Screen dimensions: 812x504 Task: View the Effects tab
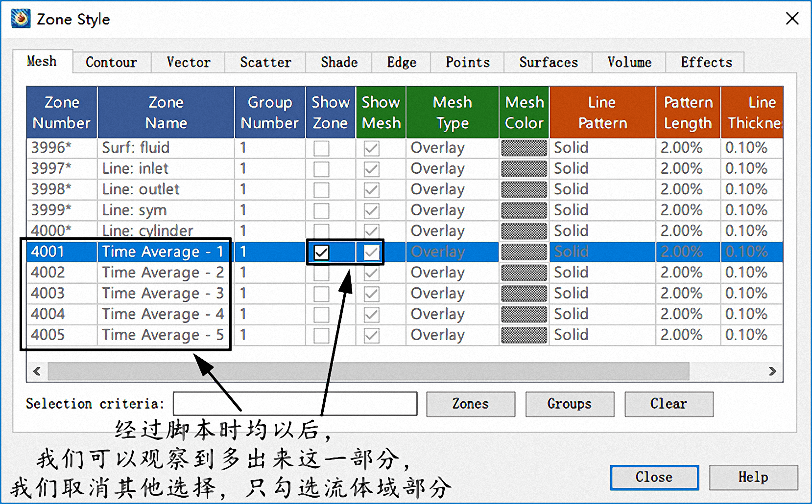[x=706, y=62]
